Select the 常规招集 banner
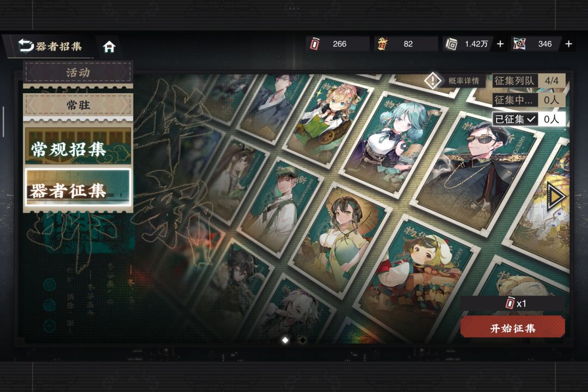The height and width of the screenshot is (392, 588). (x=78, y=146)
